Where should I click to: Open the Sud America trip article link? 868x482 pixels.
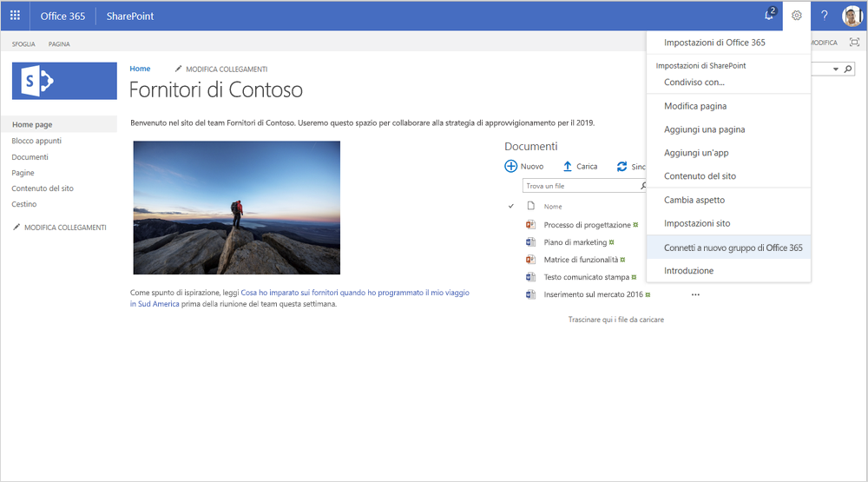point(299,298)
